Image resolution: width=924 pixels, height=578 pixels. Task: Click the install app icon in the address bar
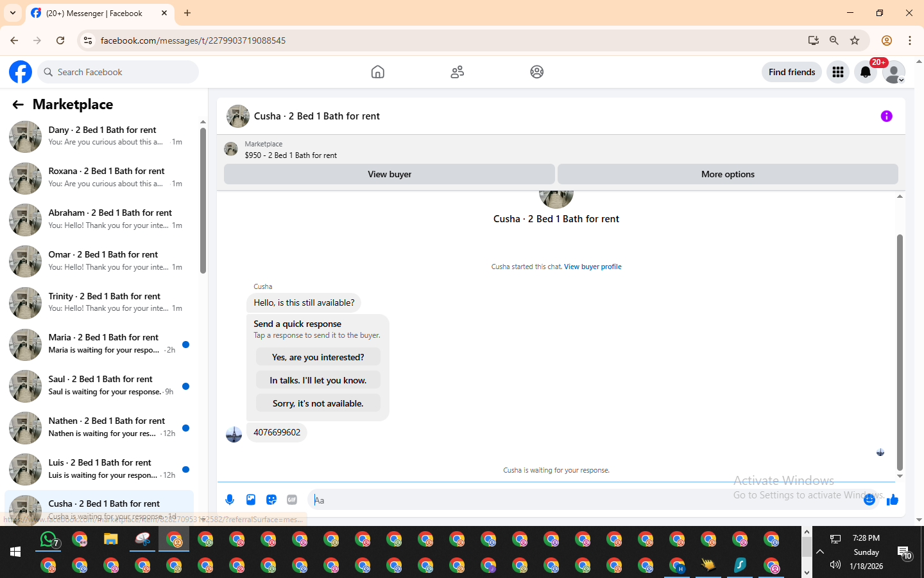pos(814,40)
